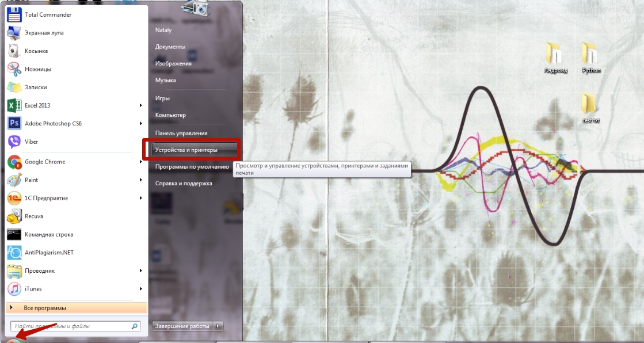Image resolution: width=644 pixels, height=343 pixels.
Task: Launch Adobe Photoshop CS6
Action: [x=53, y=123]
